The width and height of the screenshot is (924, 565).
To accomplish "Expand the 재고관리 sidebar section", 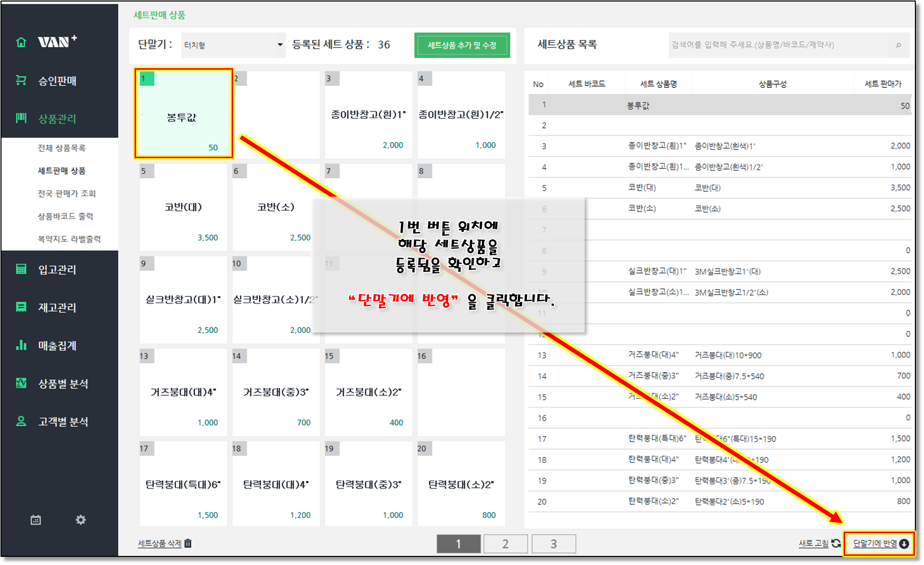I will point(57,307).
